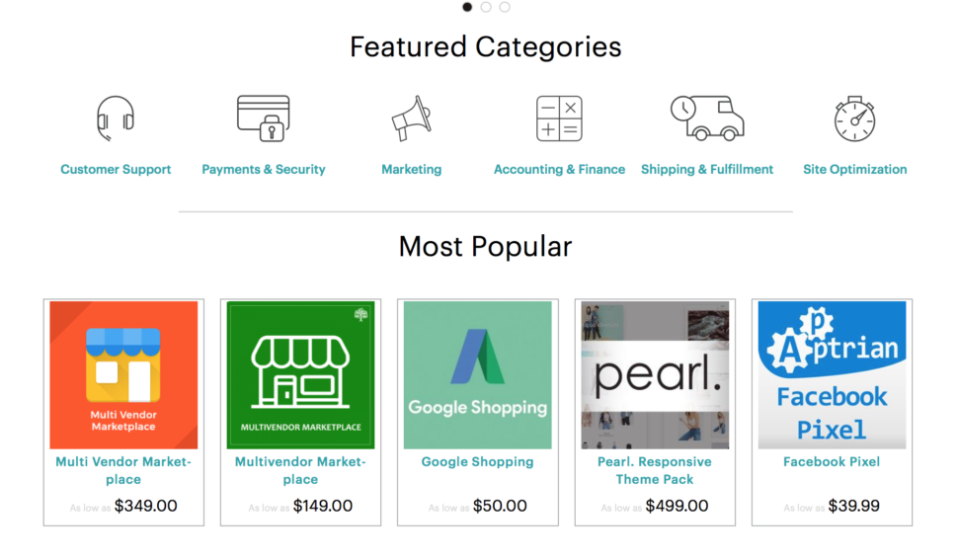The image size is (958, 560).
Task: Click the Shipping & Fulfillment text link
Action: (707, 169)
